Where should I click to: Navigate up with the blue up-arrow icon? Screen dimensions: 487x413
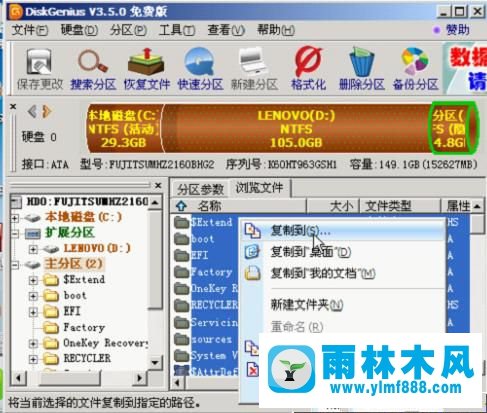(x=181, y=206)
